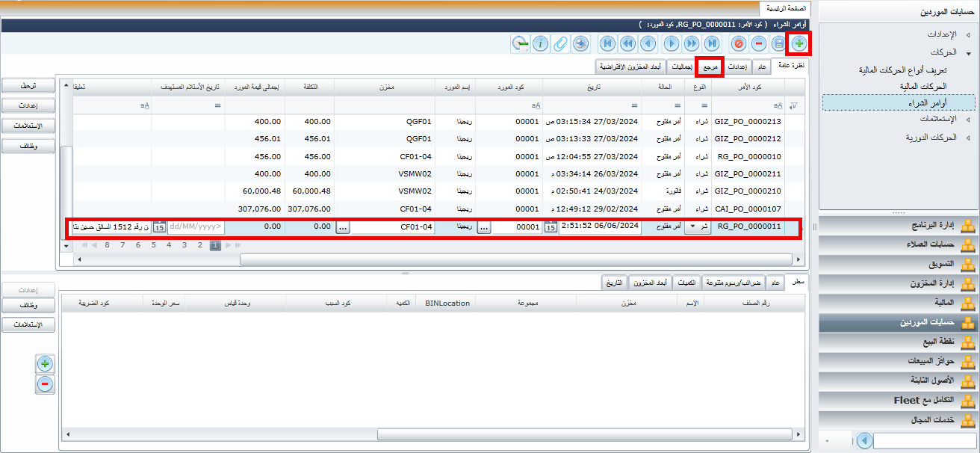Open the paperclip Attachments icon
This screenshot has width=980, height=453.
pos(560,43)
